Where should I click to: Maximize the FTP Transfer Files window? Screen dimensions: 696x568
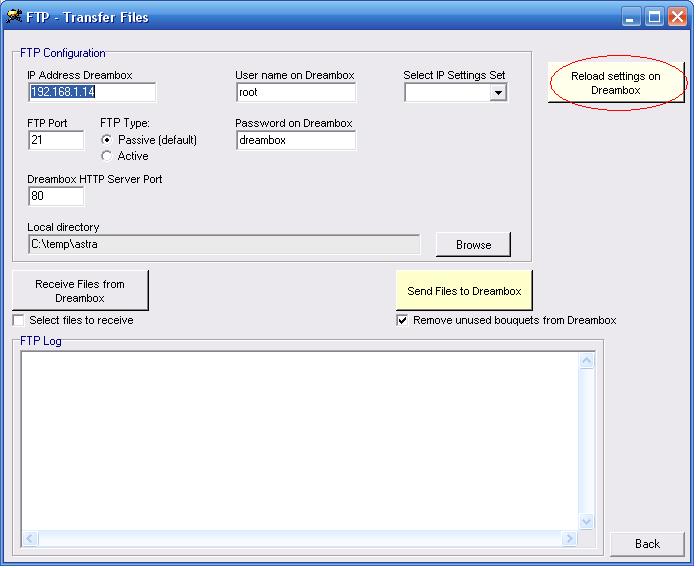tap(654, 17)
